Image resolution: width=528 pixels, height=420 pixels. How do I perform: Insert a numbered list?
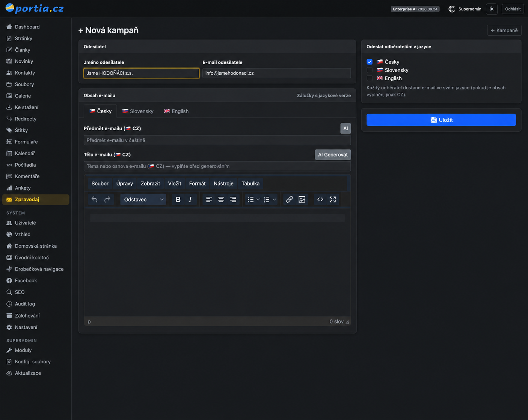[267, 199]
